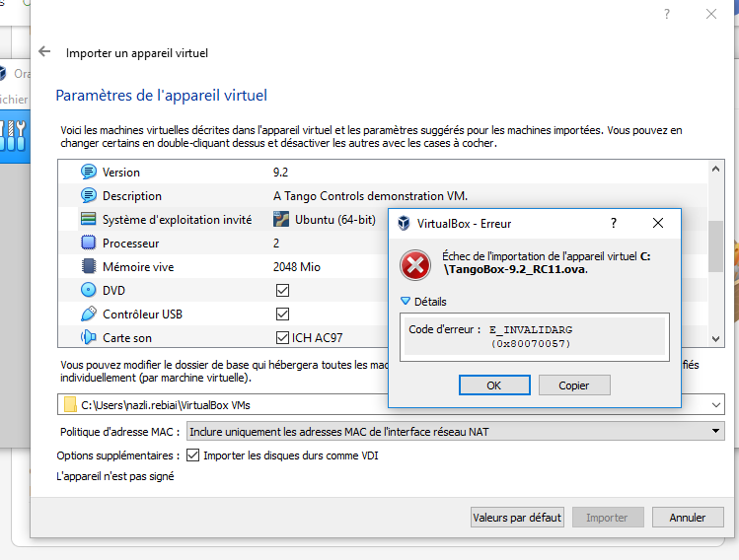Click OK in the error dialog

pyautogui.click(x=494, y=385)
